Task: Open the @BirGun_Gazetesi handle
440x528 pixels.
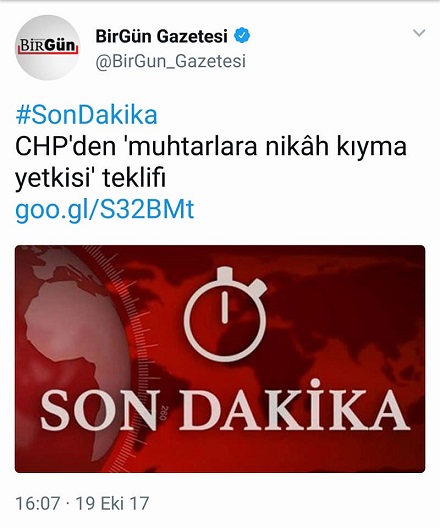Action: pos(171,61)
